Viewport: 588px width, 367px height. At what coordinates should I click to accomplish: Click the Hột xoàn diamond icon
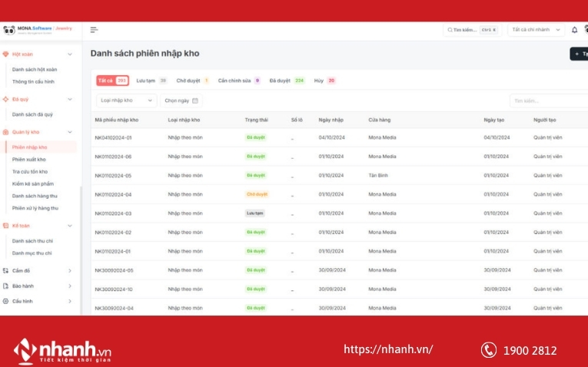(x=6, y=55)
